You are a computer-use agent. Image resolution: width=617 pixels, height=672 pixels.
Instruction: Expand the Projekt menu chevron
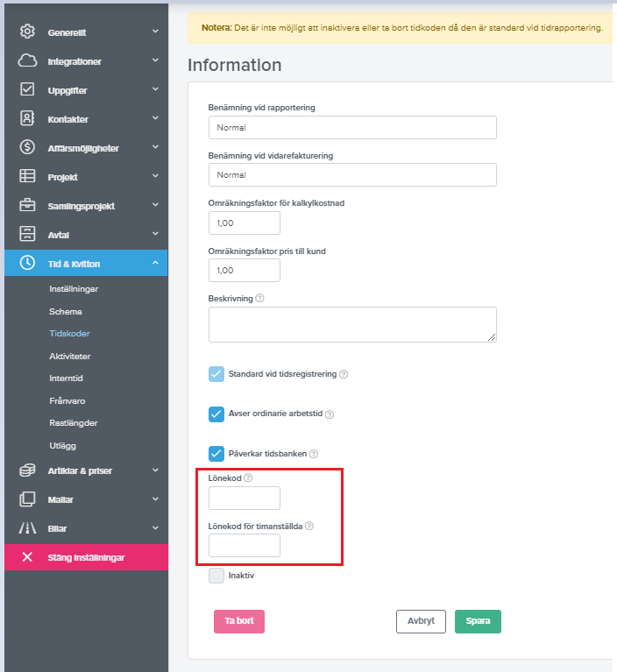[x=155, y=177]
